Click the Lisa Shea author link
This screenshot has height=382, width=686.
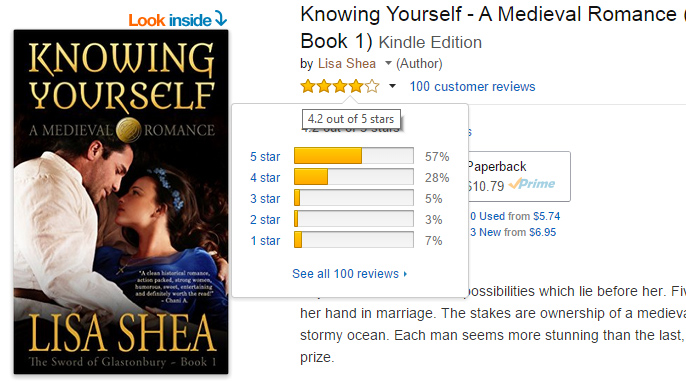[346, 63]
